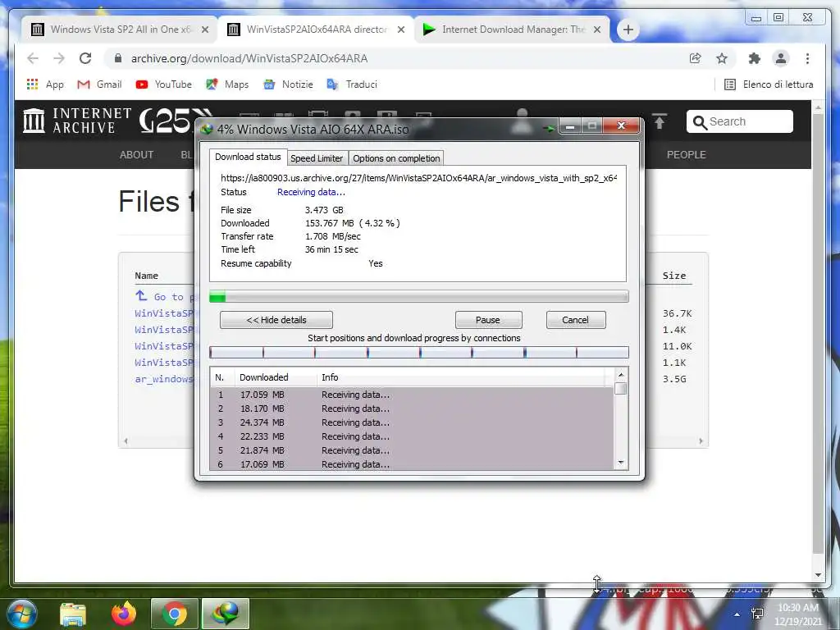Click the Internet Archive upload icon
The image size is (840, 630).
(x=660, y=121)
